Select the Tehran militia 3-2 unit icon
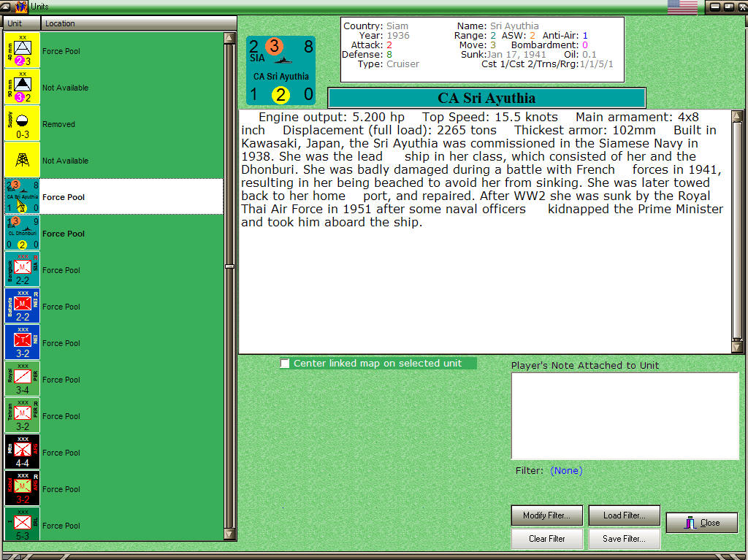This screenshot has height=560, width=748. [x=22, y=415]
